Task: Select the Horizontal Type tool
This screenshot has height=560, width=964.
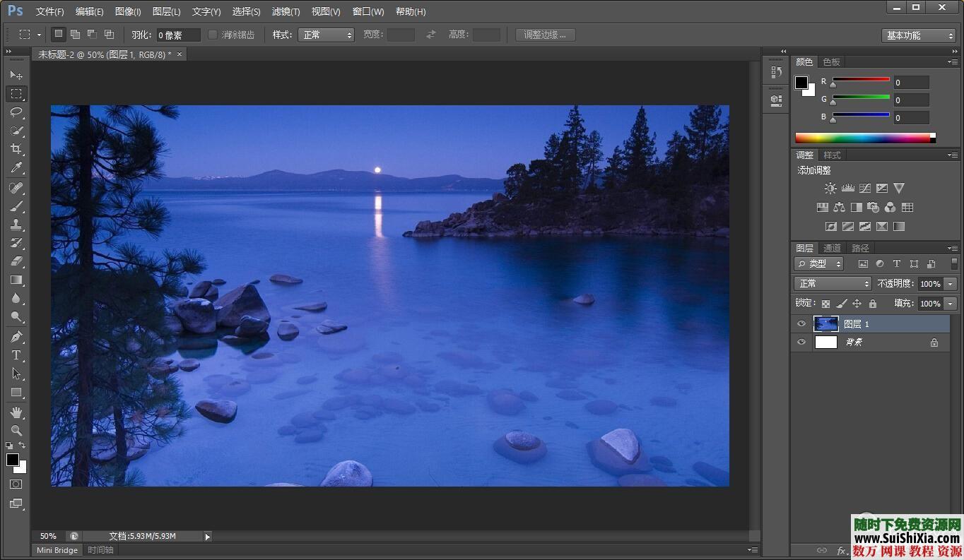Action: (x=16, y=355)
